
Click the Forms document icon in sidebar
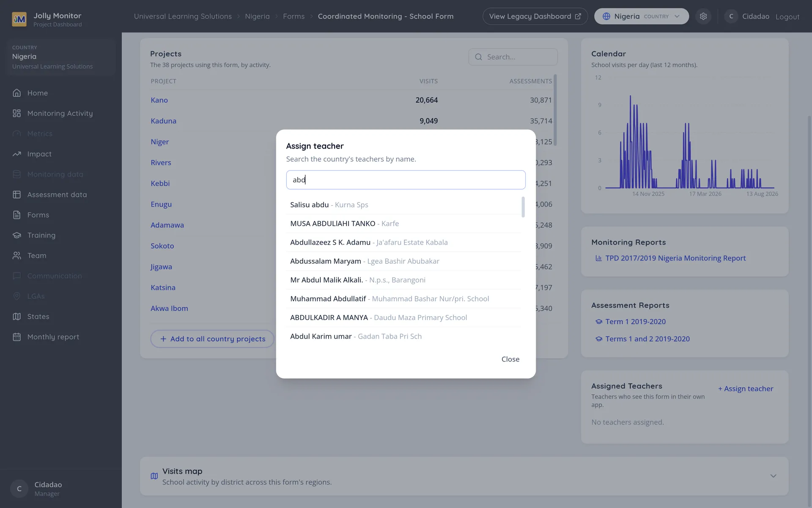point(17,215)
